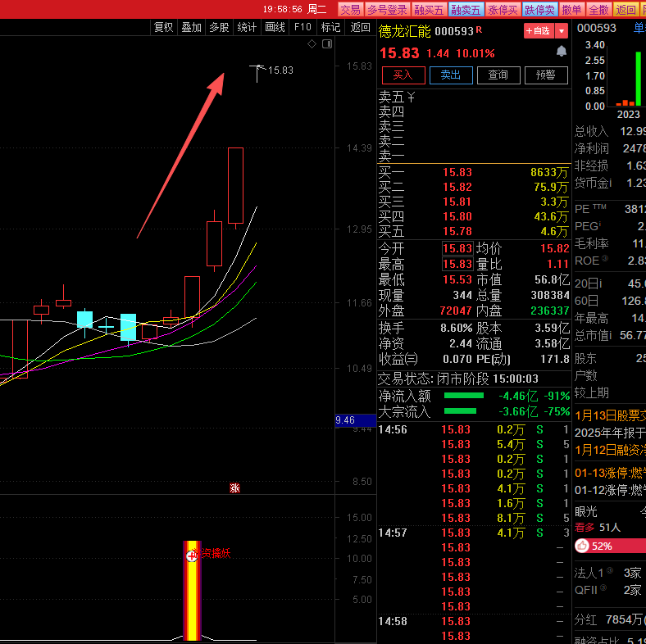Screen dimensions: 646x644
Task: Open the 交易 toolbar button
Action: tap(351, 10)
